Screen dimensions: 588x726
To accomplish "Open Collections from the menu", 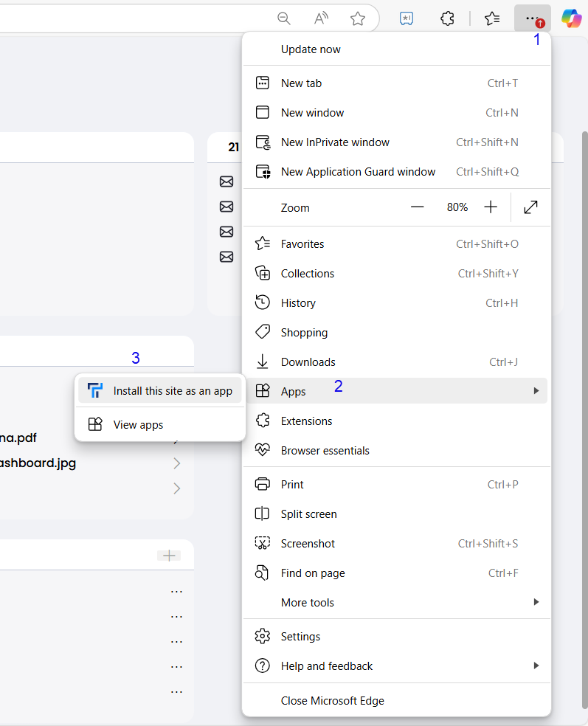I will pyautogui.click(x=396, y=274).
